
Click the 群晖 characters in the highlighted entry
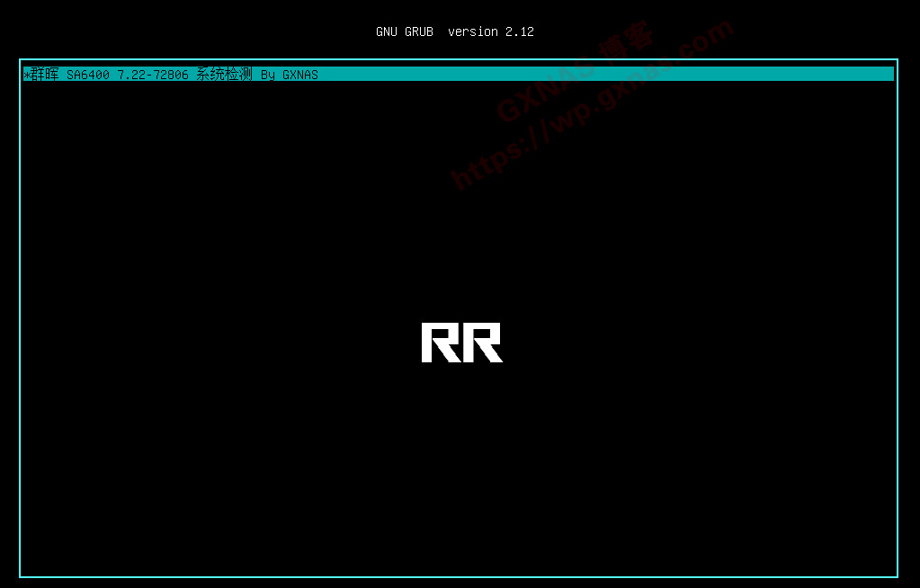pos(45,75)
